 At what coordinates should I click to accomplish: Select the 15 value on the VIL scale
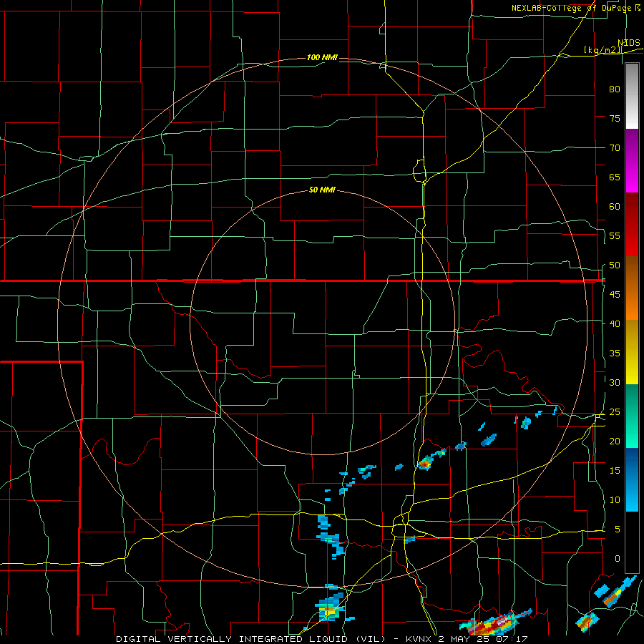point(615,470)
